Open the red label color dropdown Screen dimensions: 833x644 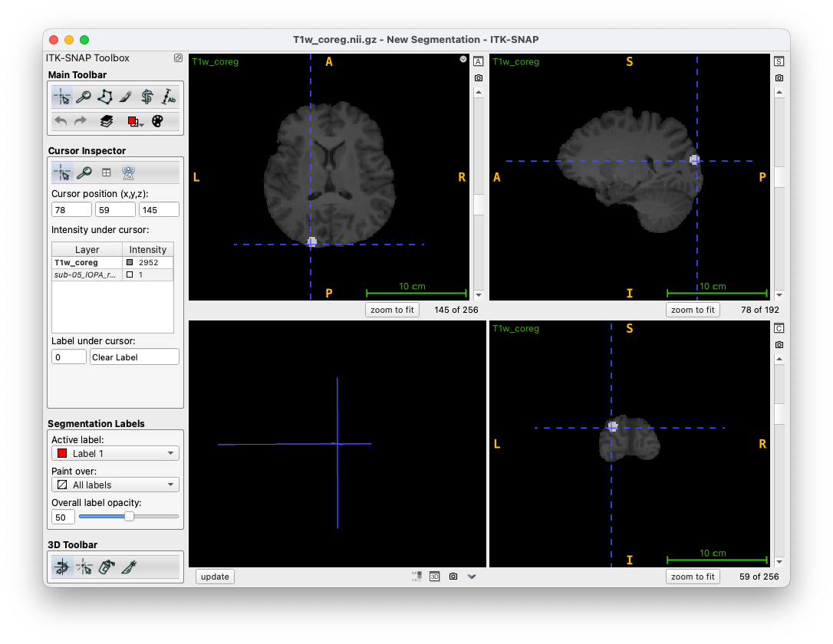tap(135, 122)
